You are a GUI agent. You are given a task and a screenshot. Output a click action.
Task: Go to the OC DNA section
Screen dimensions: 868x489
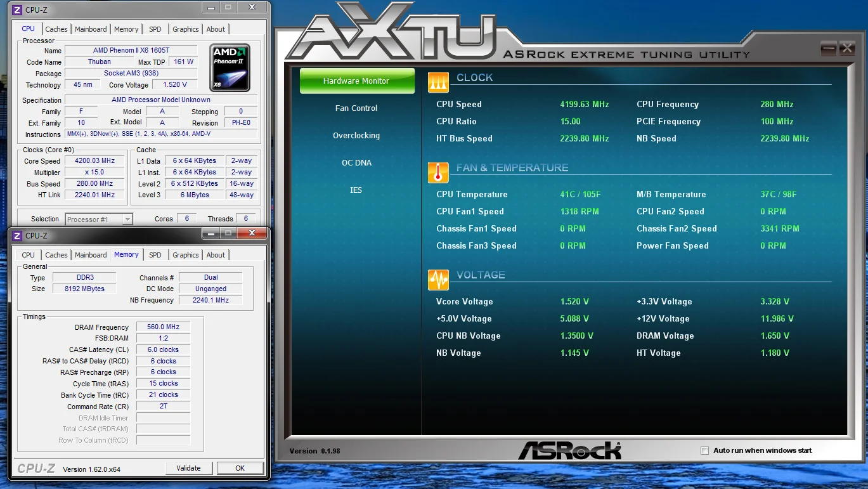coord(356,163)
